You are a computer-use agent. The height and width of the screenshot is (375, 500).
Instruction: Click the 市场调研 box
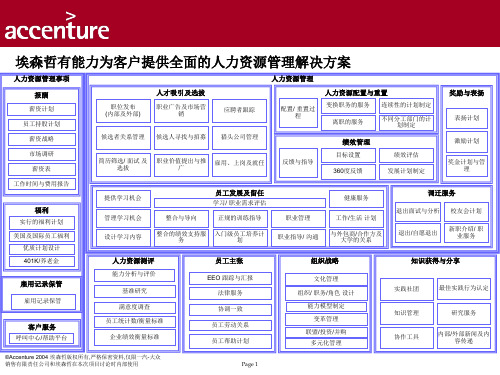(42, 154)
